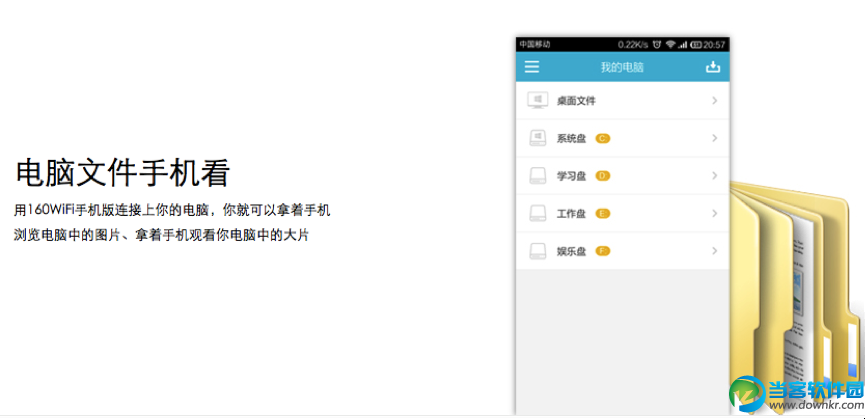Viewport: 865px width, 419px height.
Task: Click the E badge next to 工作盘
Action: pyautogui.click(x=602, y=213)
